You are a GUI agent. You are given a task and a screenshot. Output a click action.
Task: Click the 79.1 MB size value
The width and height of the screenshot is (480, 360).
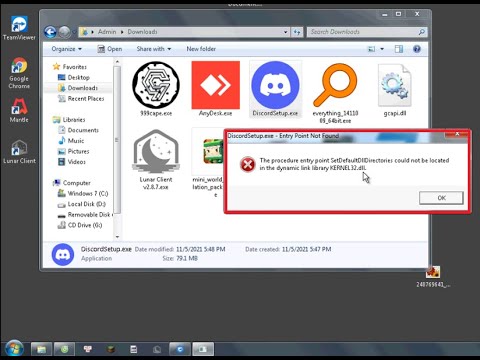point(187,258)
